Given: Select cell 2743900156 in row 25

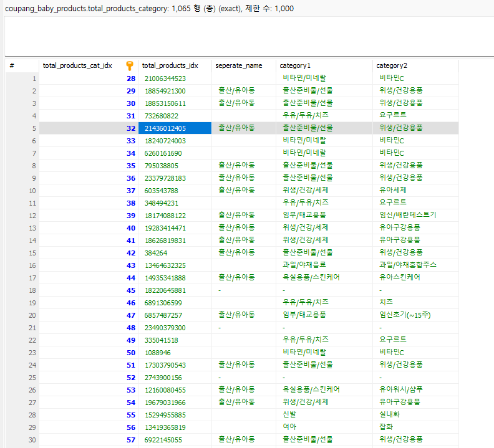Looking at the screenshot, I should (x=175, y=378).
